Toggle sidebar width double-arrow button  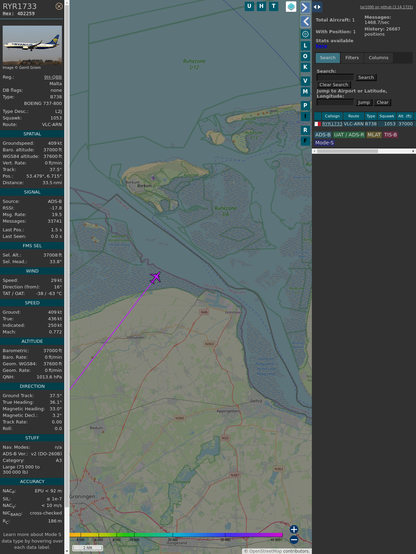(317, 7)
